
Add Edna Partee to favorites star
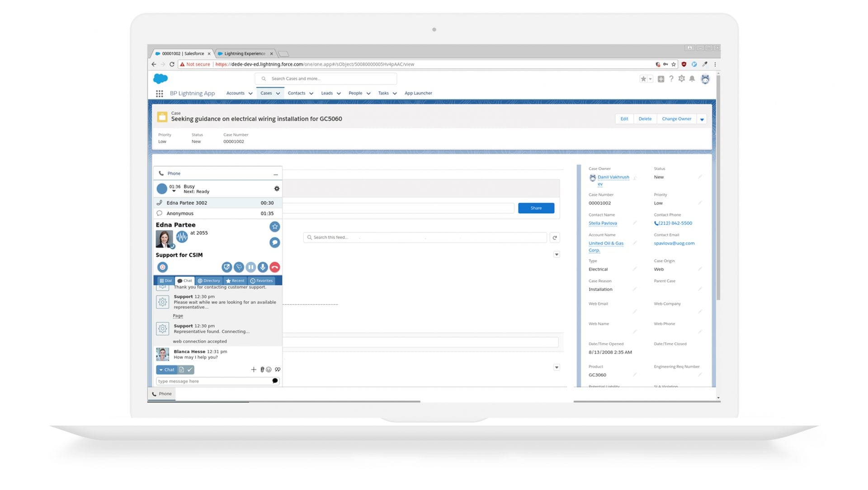tap(274, 226)
